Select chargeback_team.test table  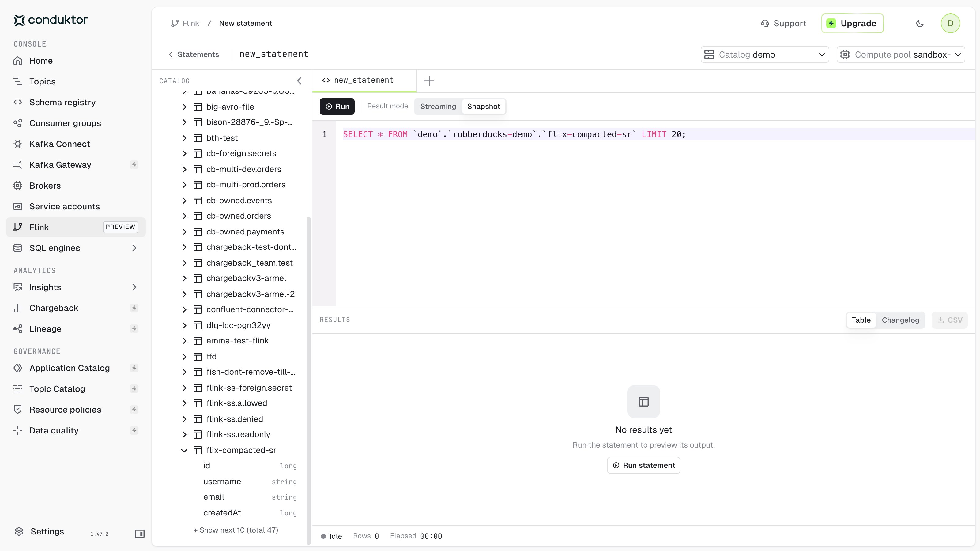249,263
